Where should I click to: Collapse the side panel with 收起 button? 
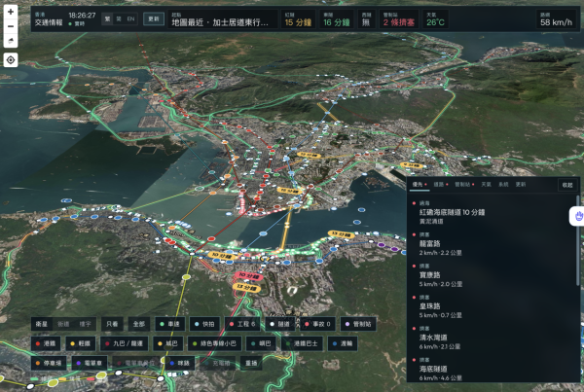(567, 185)
